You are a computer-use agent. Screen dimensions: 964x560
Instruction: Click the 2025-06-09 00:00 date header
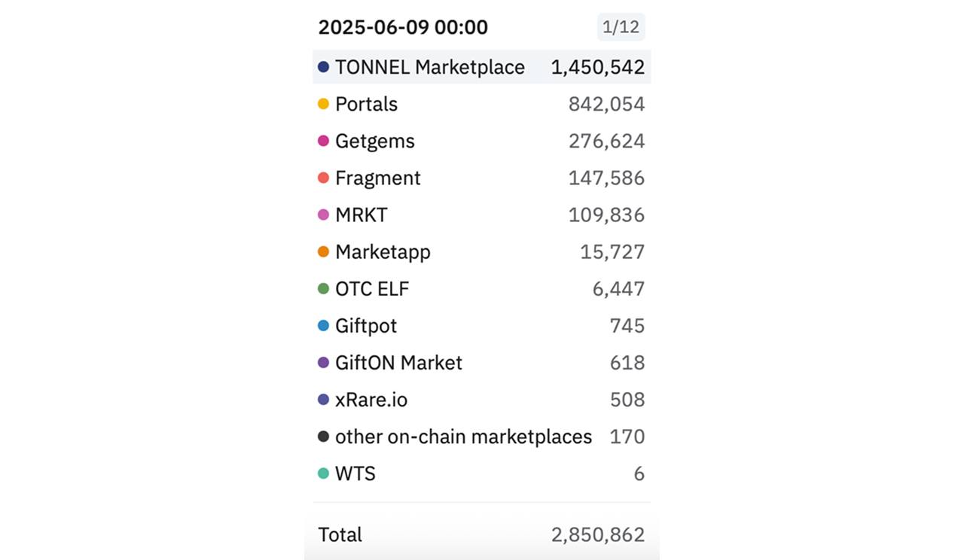click(x=403, y=27)
